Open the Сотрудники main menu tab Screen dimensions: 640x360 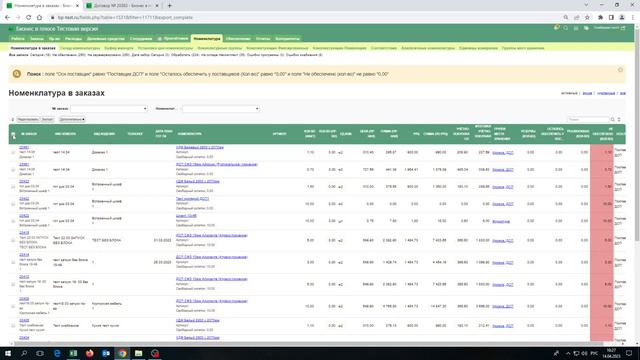tap(141, 39)
